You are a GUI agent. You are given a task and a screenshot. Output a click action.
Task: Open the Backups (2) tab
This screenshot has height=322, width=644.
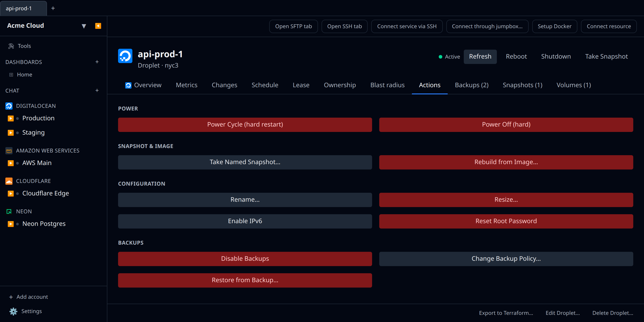[472, 85]
